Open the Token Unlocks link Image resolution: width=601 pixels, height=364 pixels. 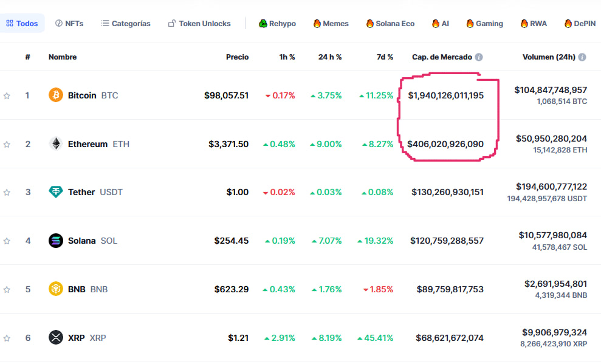tap(199, 24)
